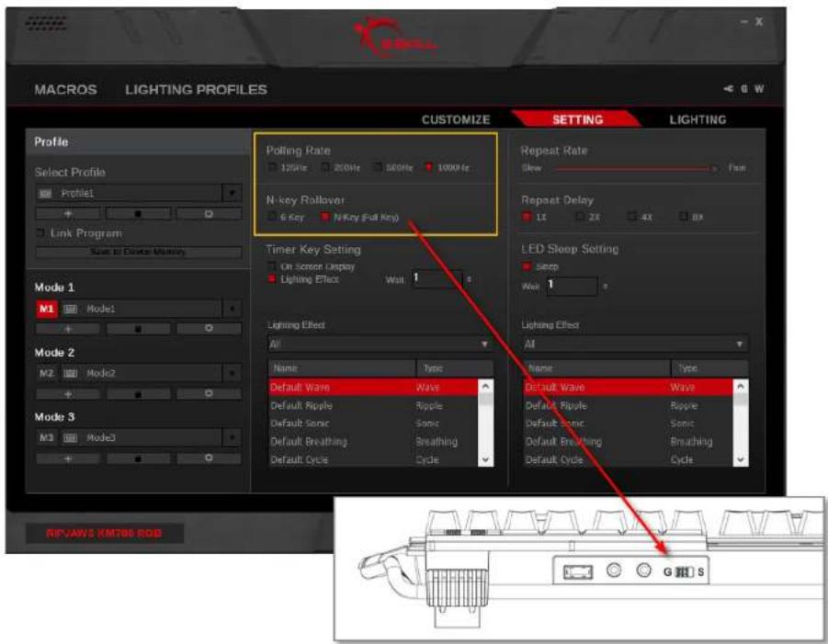Click the G.SKILL dragon logo

(394, 37)
